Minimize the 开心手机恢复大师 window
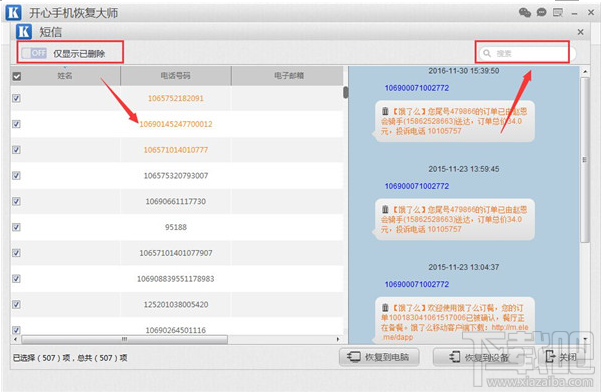 [x=574, y=13]
